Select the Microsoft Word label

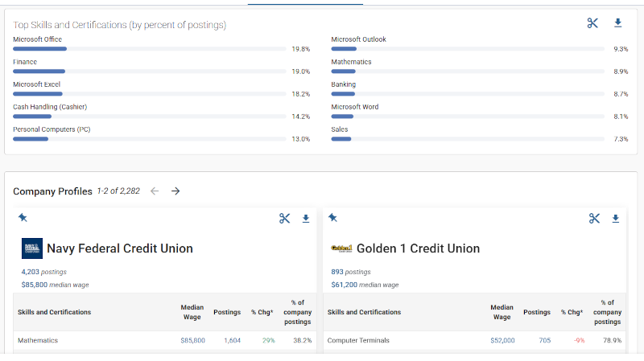pyautogui.click(x=355, y=107)
